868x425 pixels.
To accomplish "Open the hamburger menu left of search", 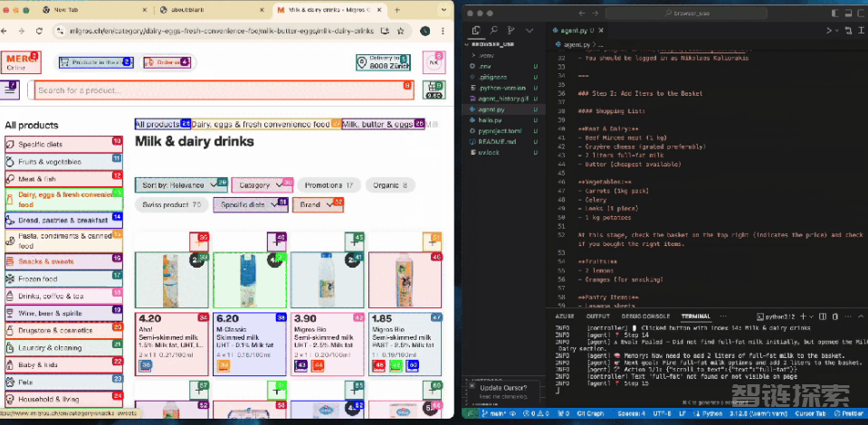I will click(10, 90).
